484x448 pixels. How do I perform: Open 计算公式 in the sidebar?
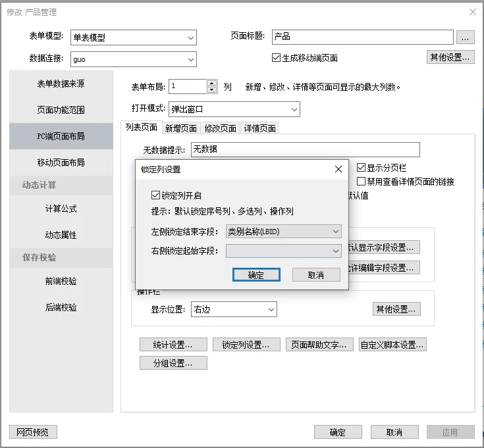61,209
